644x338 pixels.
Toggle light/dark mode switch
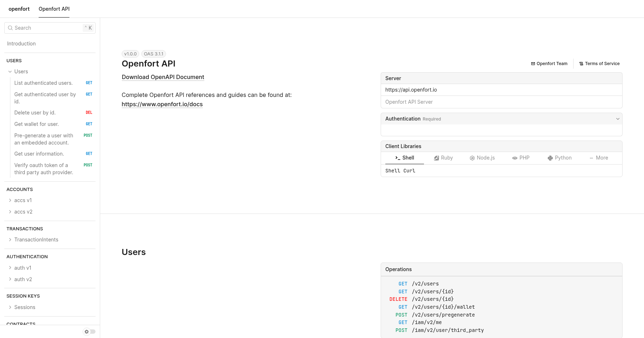coord(89,332)
